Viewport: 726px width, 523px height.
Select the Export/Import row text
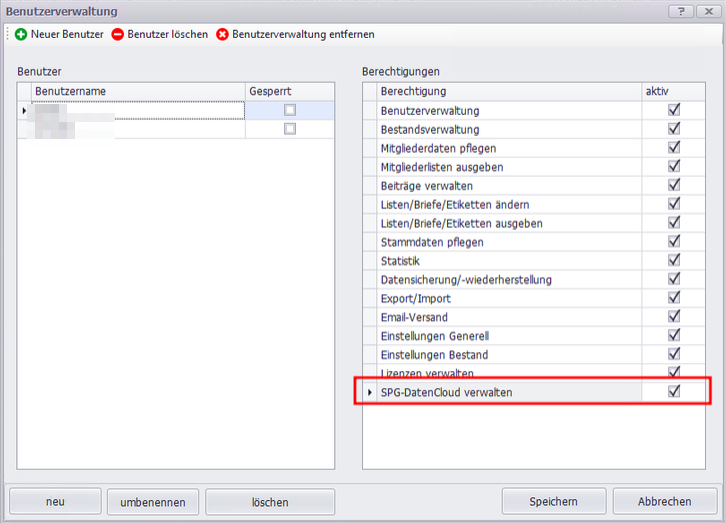416,299
